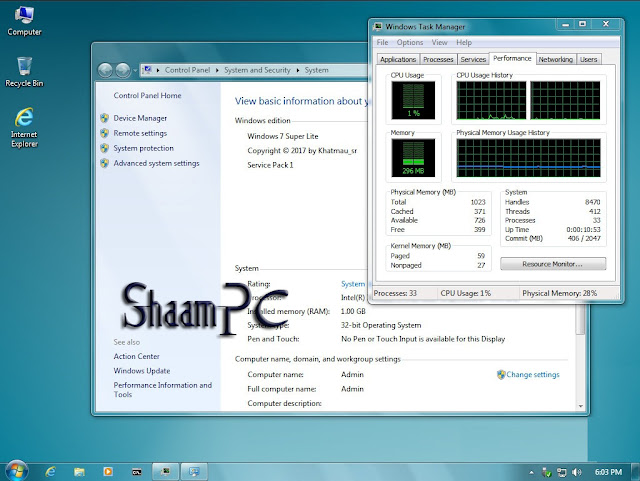Click the CPU Usage 1 % gauge
The image size is (640, 481).
point(413,100)
